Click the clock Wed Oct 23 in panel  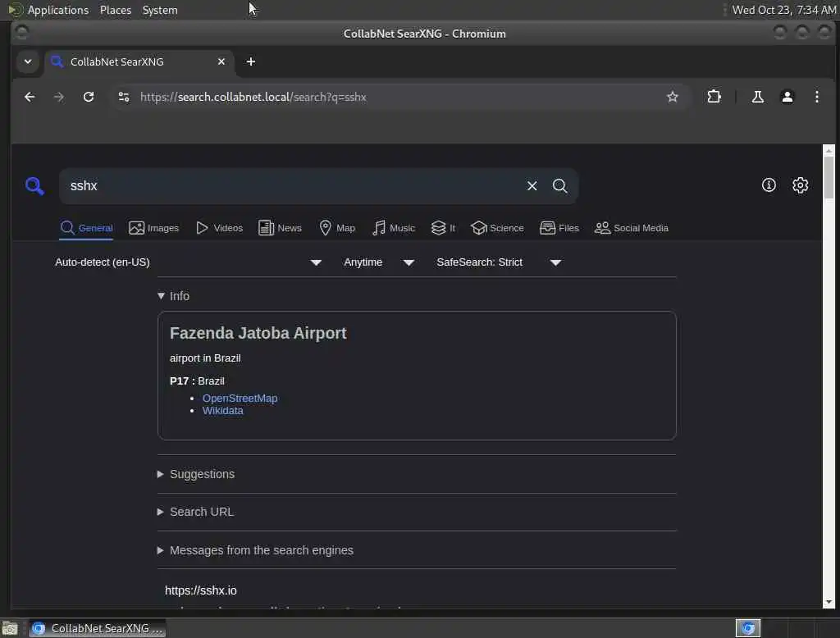pyautogui.click(x=784, y=10)
